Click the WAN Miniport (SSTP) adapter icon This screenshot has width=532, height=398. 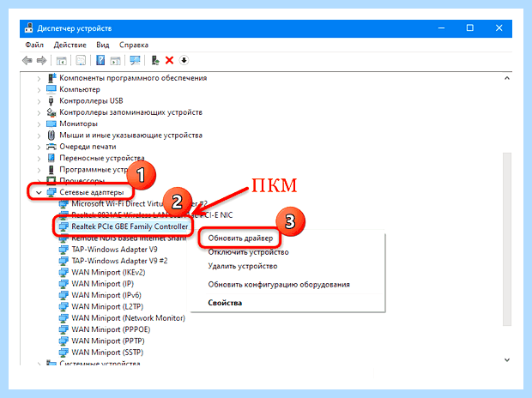coord(63,353)
